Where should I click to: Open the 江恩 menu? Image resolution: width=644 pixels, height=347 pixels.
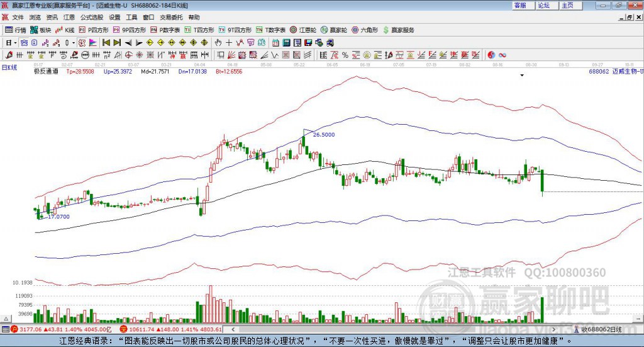point(69,17)
